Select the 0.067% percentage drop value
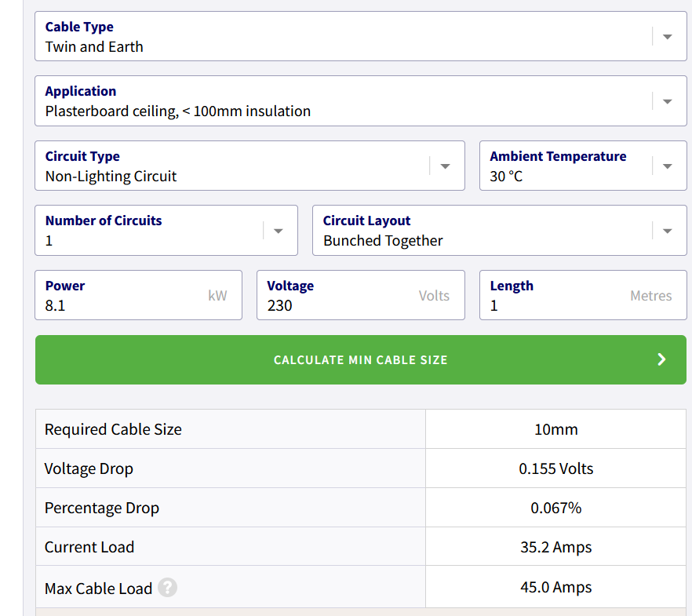Screen dimensions: 692x616 pos(555,508)
